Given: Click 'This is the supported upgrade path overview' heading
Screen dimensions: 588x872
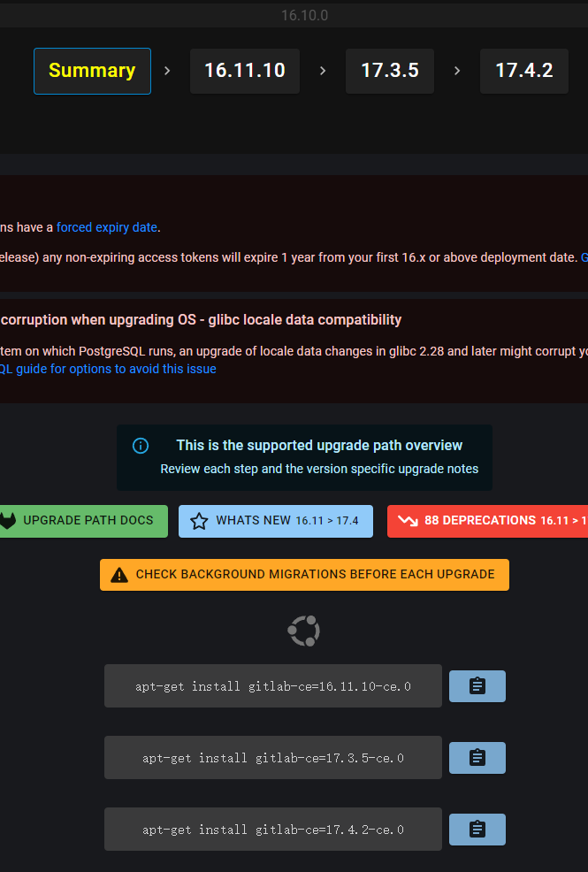Looking at the screenshot, I should pos(319,446).
